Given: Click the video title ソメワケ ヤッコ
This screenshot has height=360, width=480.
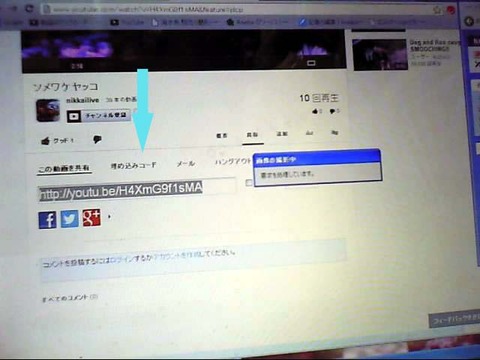Looking at the screenshot, I should point(65,87).
